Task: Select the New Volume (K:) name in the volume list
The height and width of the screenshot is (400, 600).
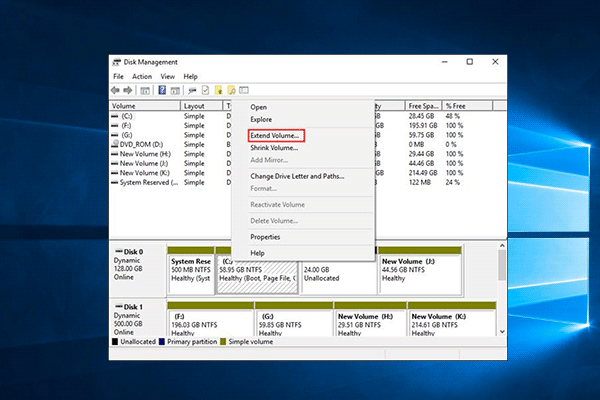Action: coord(145,173)
